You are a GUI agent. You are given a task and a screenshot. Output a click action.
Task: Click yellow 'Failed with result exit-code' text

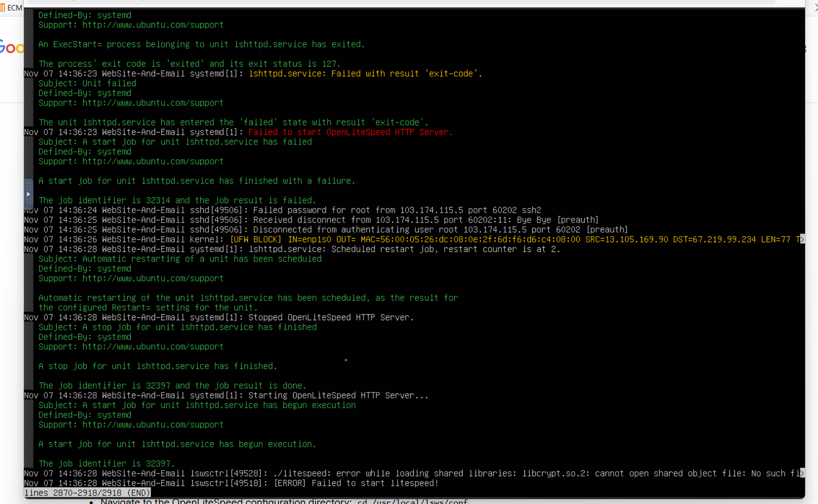[x=365, y=74]
